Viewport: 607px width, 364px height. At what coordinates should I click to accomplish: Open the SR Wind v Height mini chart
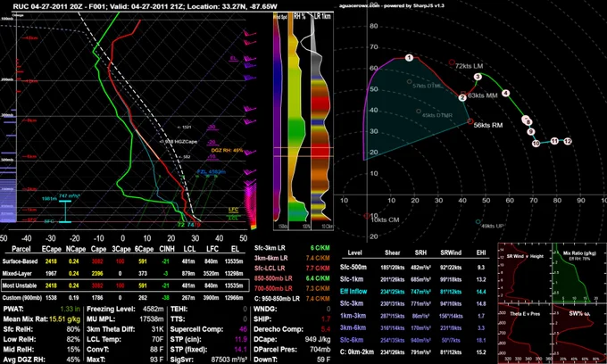[x=524, y=273]
